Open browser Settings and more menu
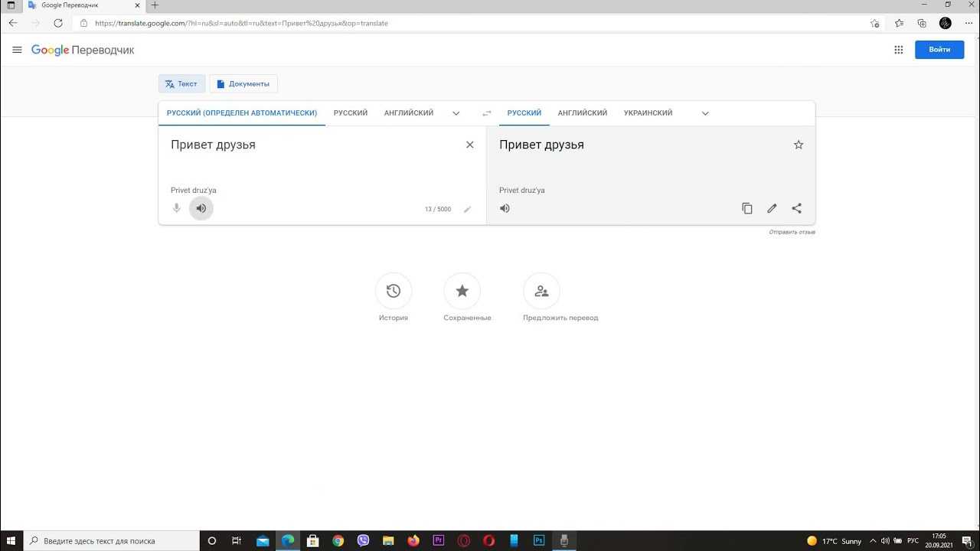The image size is (980, 551). [969, 23]
